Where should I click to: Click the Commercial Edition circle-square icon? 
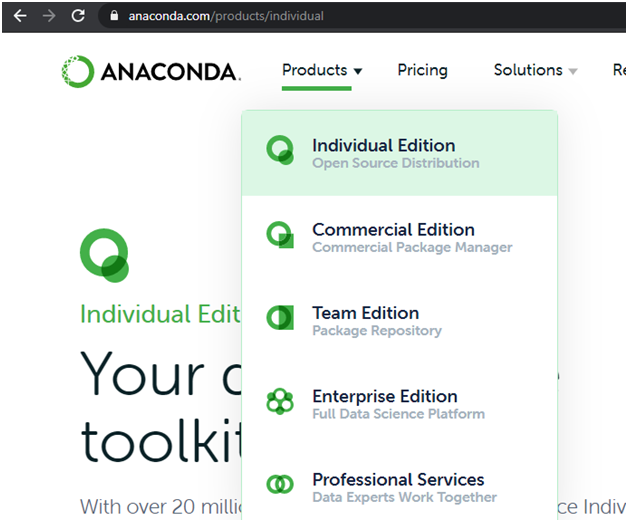280,235
